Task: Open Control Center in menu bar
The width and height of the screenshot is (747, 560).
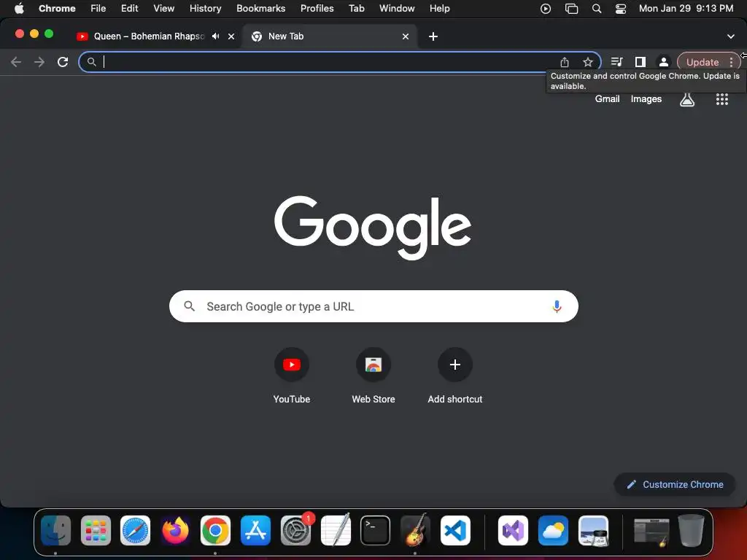Action: click(621, 9)
